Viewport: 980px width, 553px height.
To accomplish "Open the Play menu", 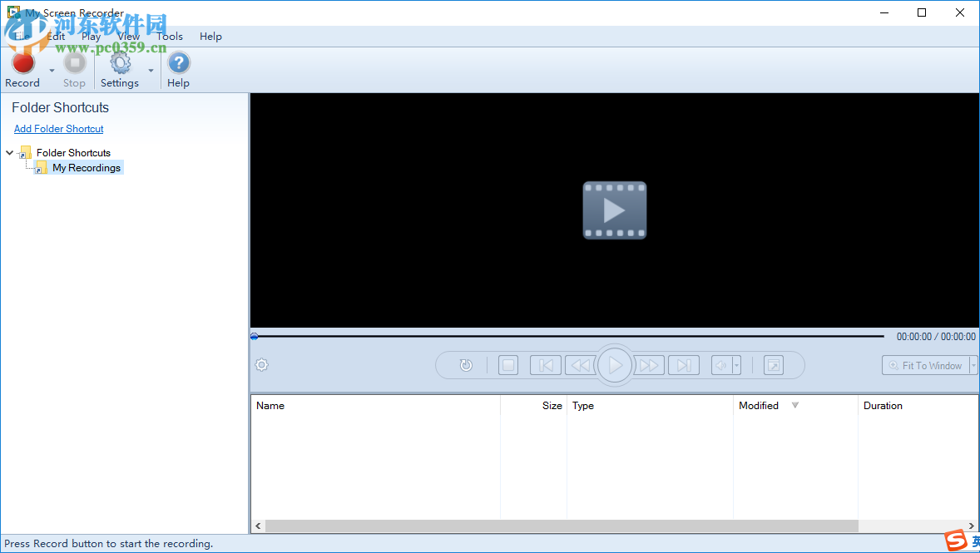I will click(x=92, y=36).
